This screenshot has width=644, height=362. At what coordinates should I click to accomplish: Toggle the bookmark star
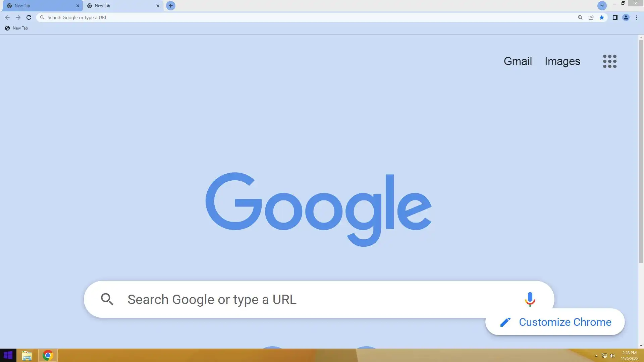click(602, 17)
